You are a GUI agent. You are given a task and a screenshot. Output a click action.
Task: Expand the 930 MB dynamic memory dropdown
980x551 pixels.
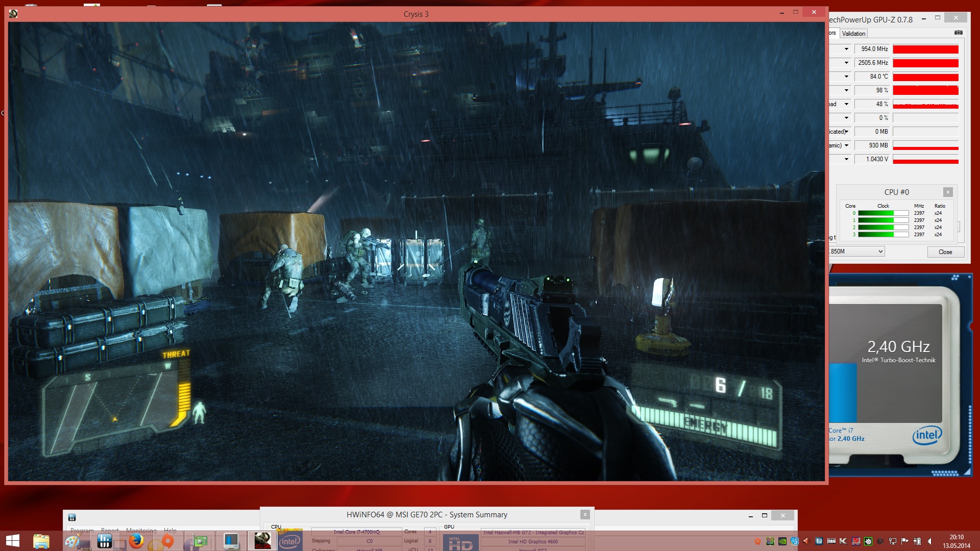(x=846, y=145)
